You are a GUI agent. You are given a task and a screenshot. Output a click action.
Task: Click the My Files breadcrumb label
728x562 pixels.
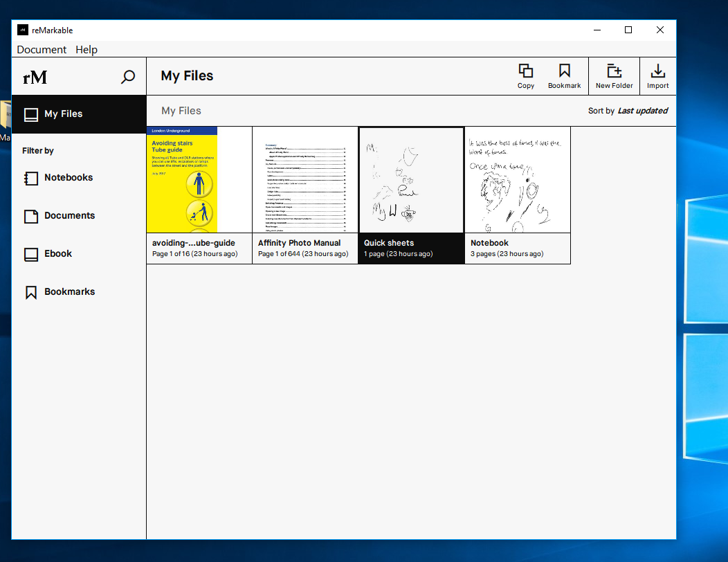pos(181,111)
